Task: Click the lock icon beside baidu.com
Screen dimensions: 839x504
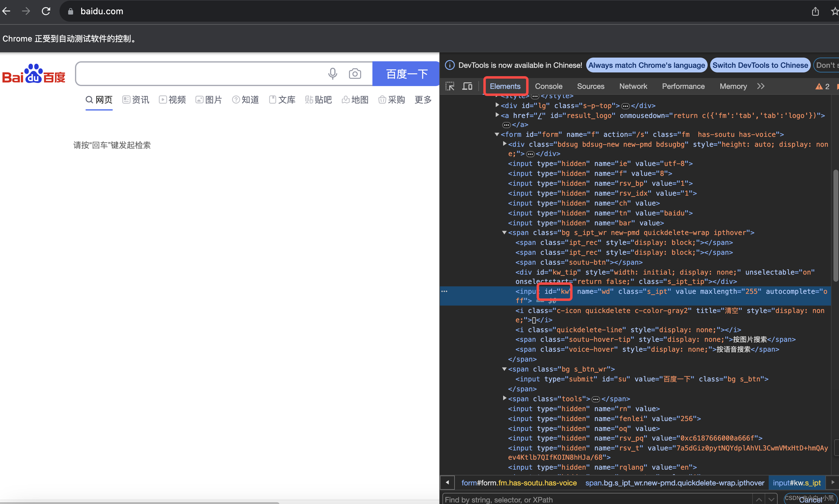Action: coord(70,11)
